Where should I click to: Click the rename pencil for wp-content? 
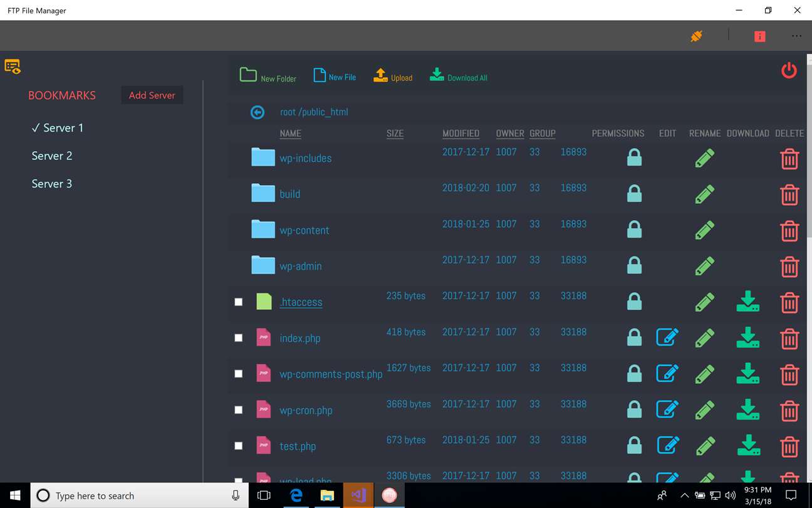click(x=705, y=230)
